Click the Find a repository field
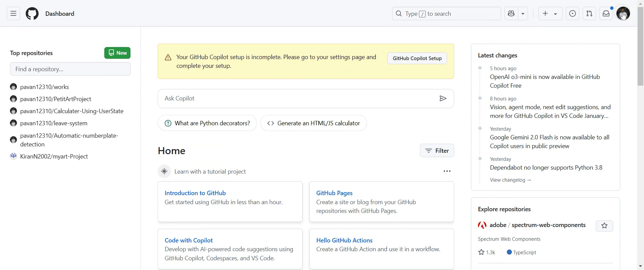644x270 pixels. click(x=70, y=69)
